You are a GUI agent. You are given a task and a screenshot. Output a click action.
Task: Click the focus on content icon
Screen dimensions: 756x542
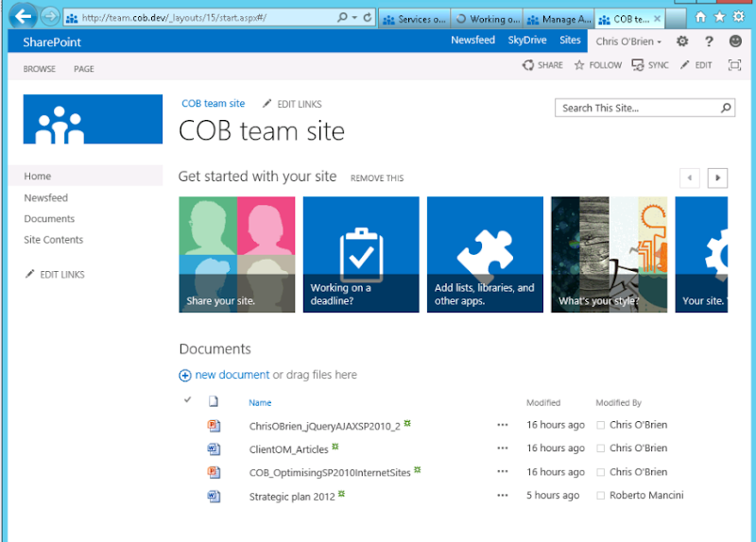[x=734, y=65]
